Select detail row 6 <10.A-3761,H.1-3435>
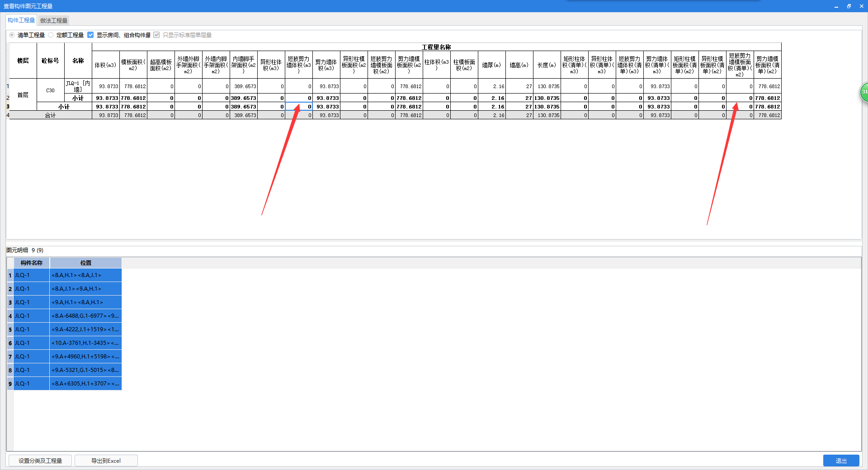The image size is (868, 470). [67, 343]
